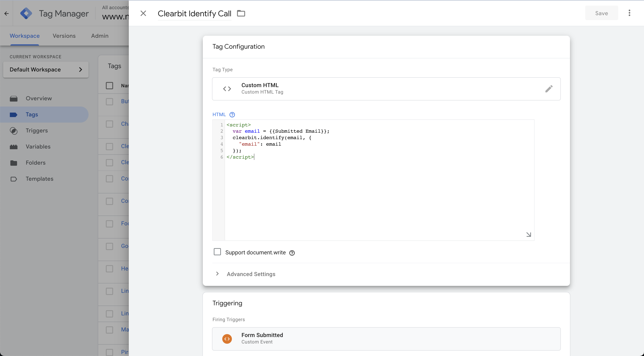The height and width of the screenshot is (356, 644).
Task: Select Tags in the sidebar
Action: [44, 115]
